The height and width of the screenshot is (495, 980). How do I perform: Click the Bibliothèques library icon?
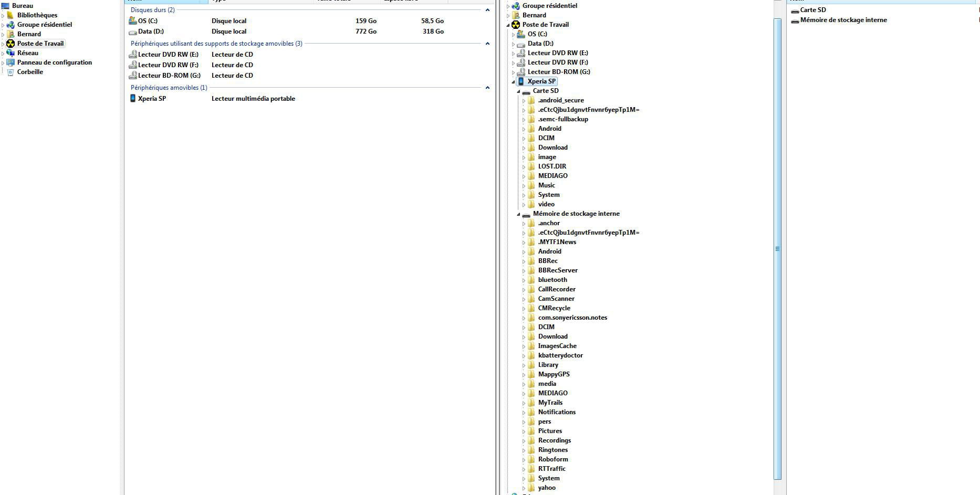(11, 15)
